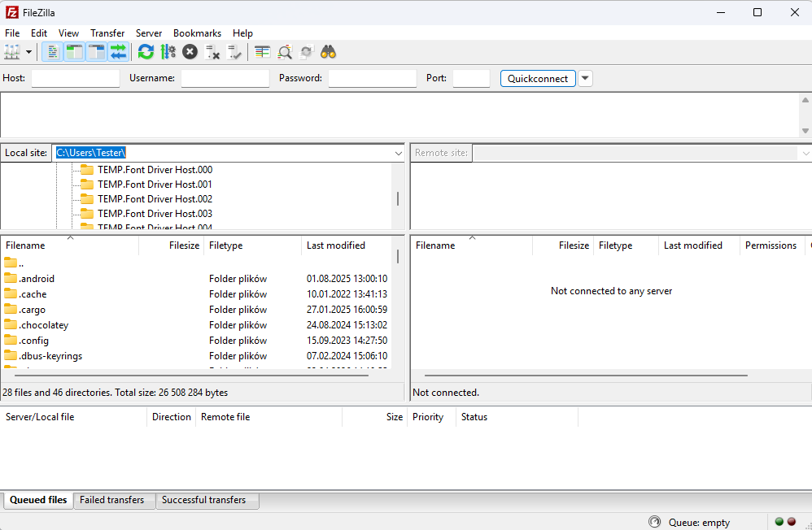Click the Local site path field
The image size is (812, 530).
tap(223, 153)
